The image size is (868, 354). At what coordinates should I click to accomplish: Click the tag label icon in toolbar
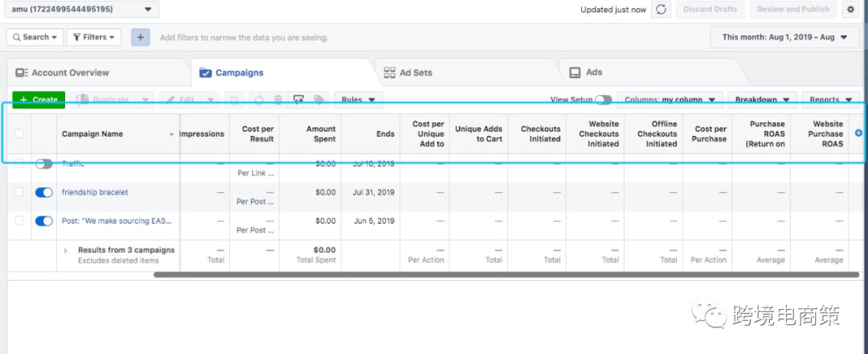[x=319, y=100]
